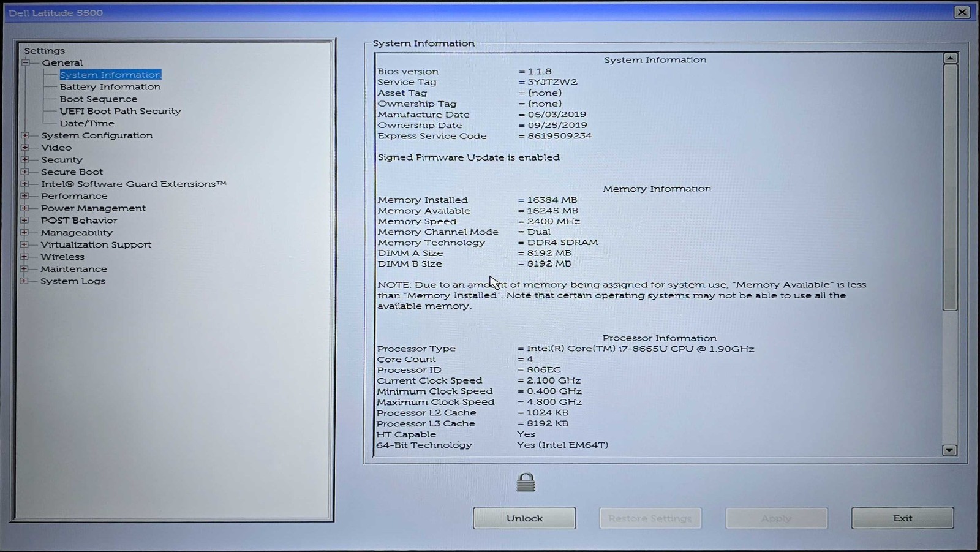Click the Unlock button
980x552 pixels.
pyautogui.click(x=524, y=518)
